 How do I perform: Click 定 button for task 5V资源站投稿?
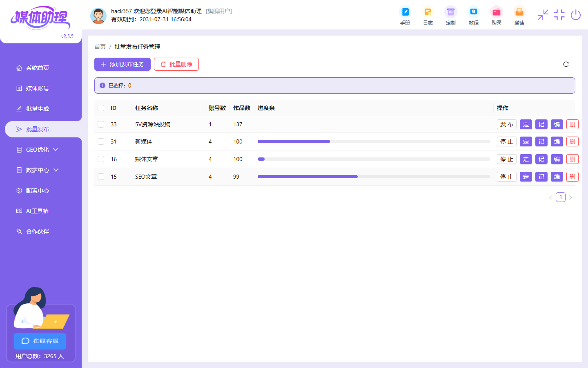click(x=526, y=124)
